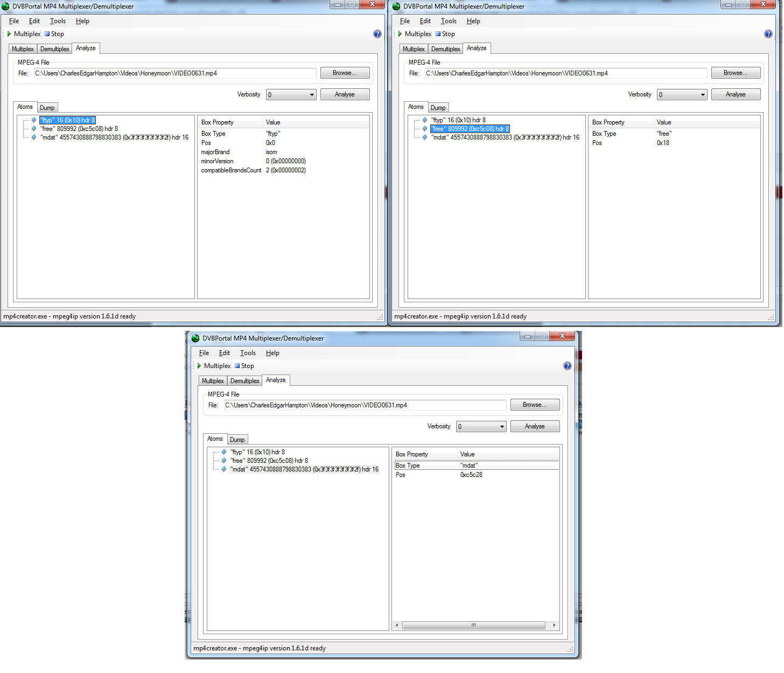Click help icon in bottom window

[568, 366]
